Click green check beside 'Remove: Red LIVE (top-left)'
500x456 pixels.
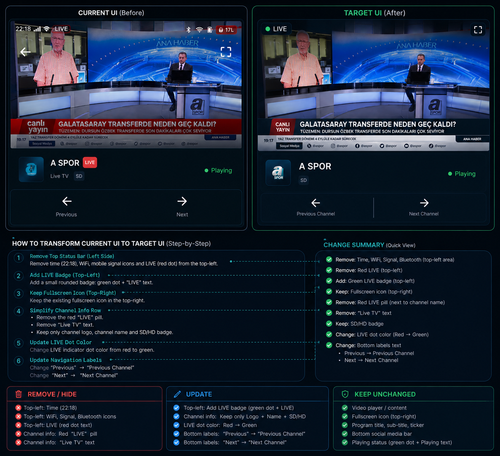[329, 270]
